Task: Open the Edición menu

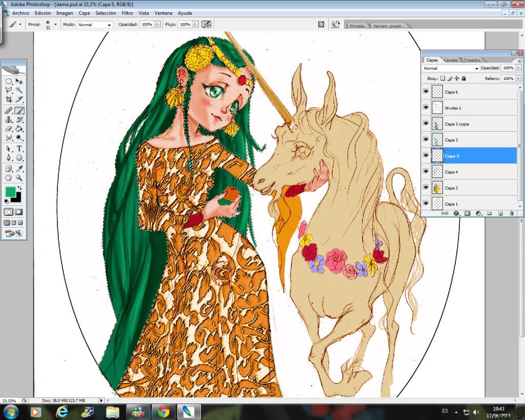Action: [x=43, y=13]
